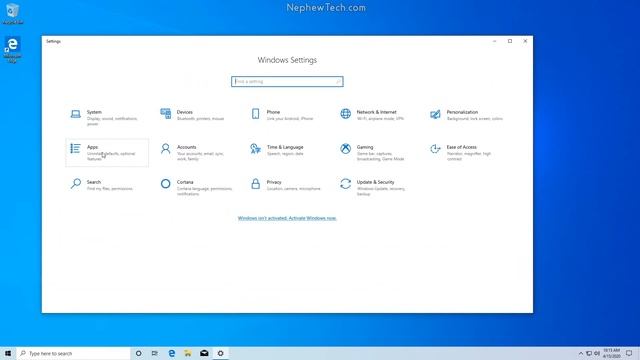
Task: Maximize the Settings window
Action: (x=510, y=41)
